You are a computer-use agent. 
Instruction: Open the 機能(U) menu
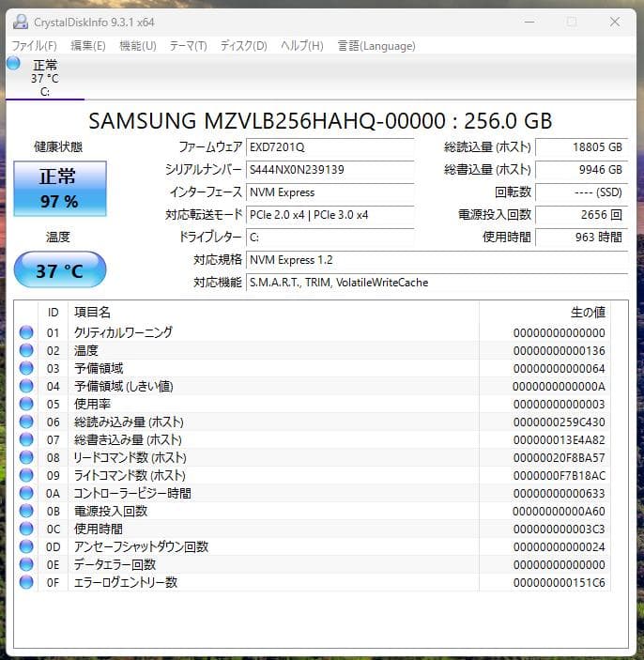point(138,45)
